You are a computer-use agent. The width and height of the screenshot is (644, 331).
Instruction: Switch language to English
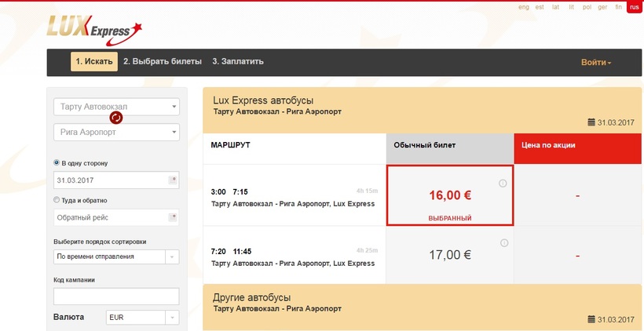coord(522,7)
